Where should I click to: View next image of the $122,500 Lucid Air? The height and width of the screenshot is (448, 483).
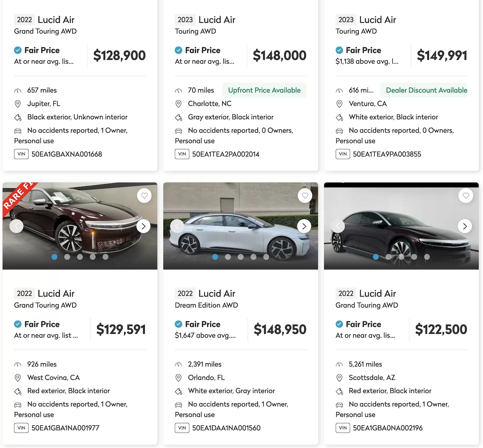(x=465, y=226)
